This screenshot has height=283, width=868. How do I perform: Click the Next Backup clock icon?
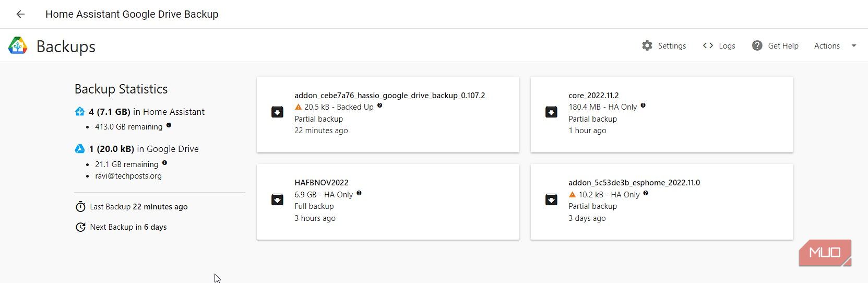click(x=80, y=227)
